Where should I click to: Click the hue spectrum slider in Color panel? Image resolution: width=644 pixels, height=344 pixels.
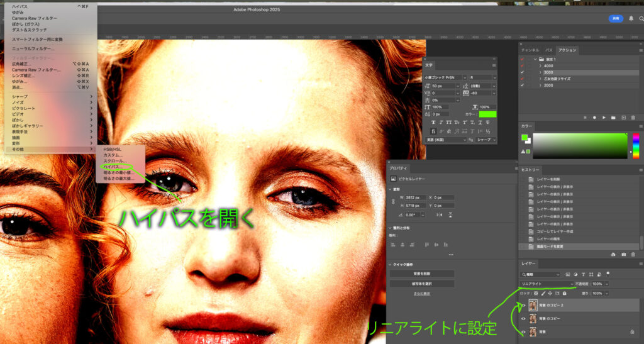click(x=636, y=146)
